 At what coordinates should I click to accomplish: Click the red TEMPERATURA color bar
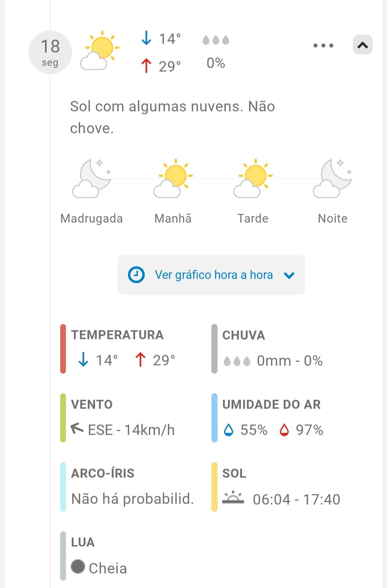[x=63, y=349]
